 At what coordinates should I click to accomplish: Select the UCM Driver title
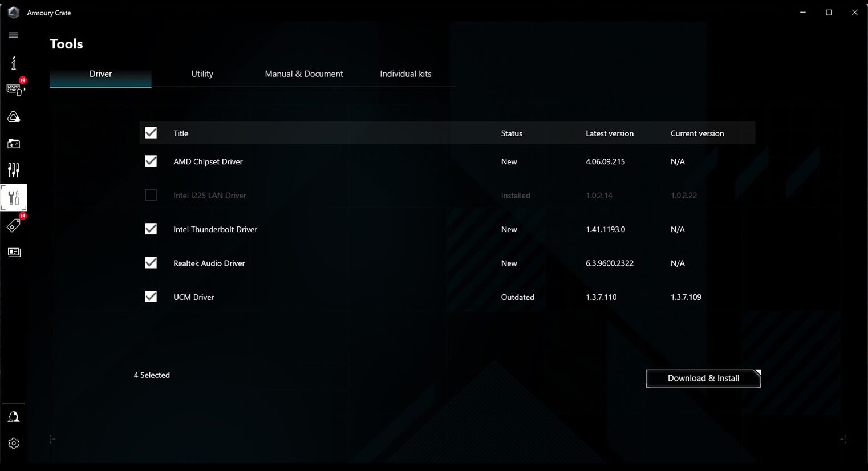click(x=194, y=297)
